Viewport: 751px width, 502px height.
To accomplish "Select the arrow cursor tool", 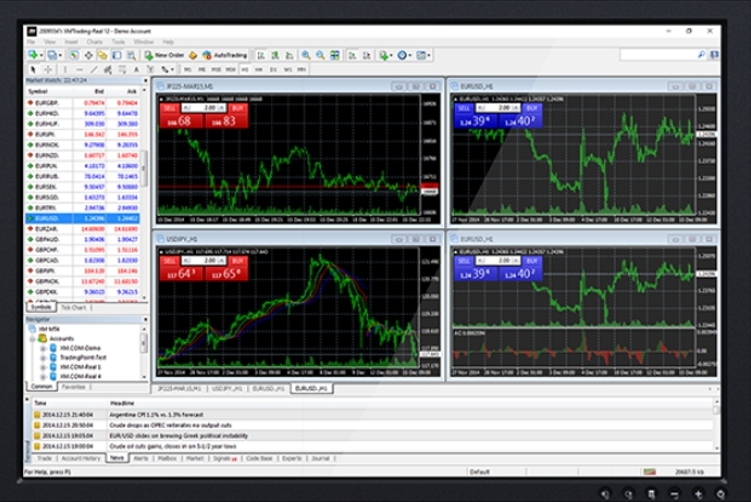I will (x=33, y=69).
